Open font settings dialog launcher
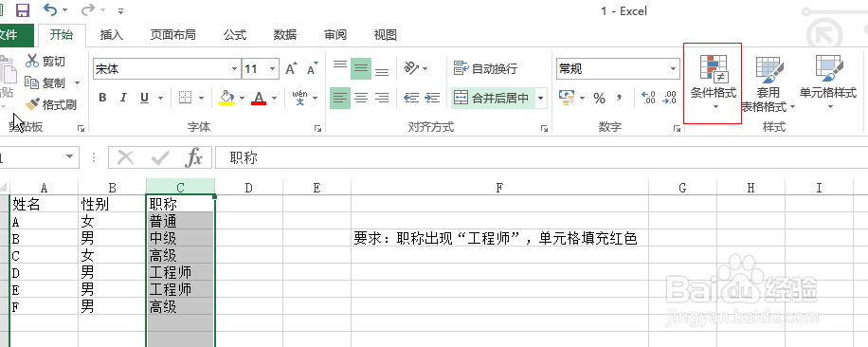The image size is (868, 347). (317, 128)
